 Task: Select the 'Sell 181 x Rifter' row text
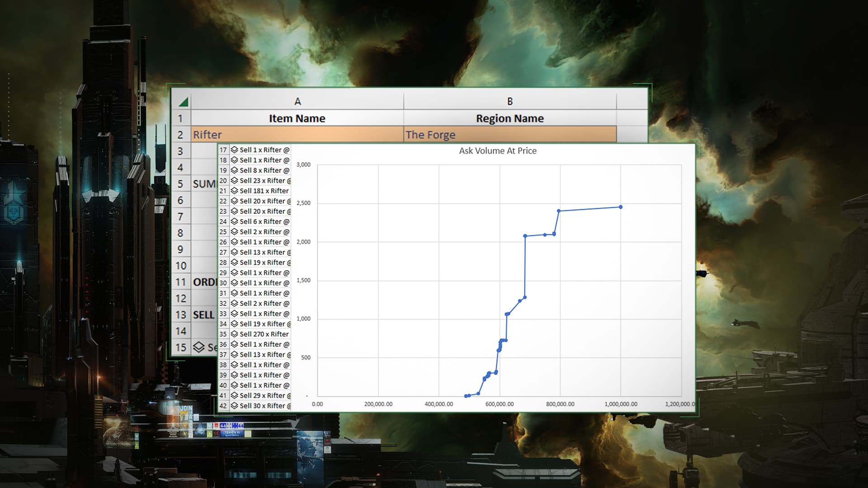coord(264,191)
